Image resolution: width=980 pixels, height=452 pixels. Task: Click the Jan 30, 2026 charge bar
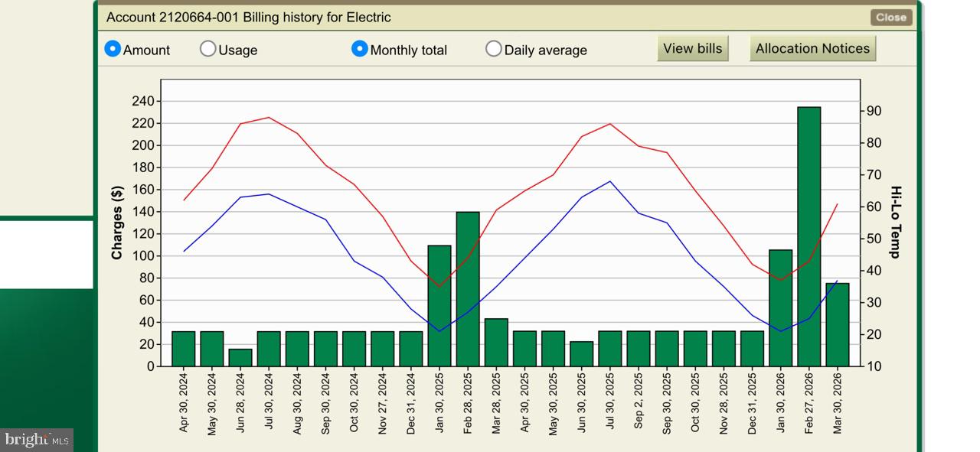pos(780,308)
